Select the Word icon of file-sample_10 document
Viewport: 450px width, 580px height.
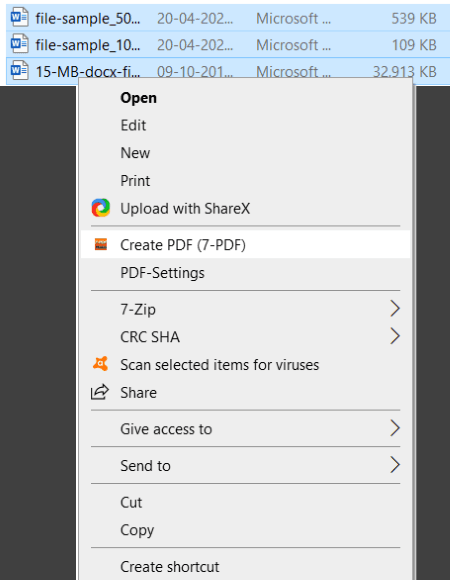[19, 44]
